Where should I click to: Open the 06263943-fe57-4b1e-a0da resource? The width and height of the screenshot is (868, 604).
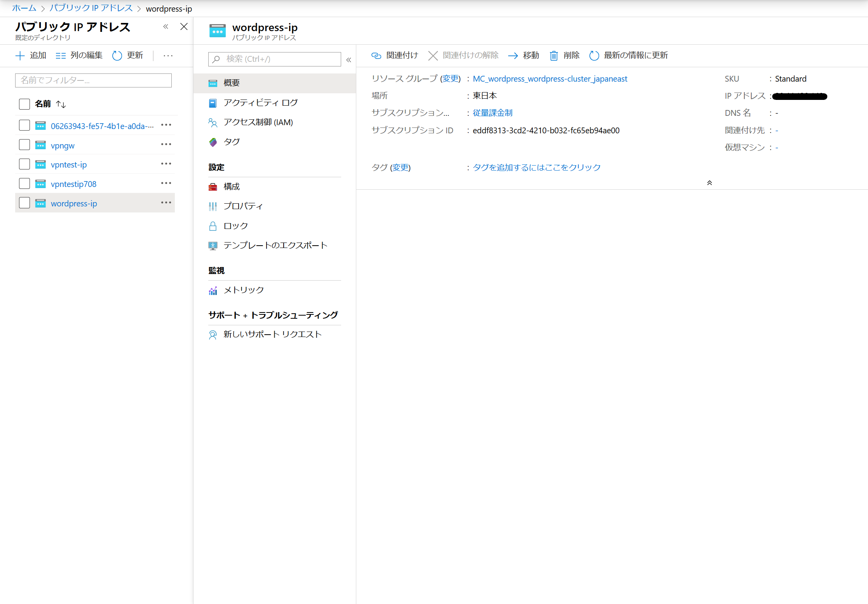click(x=102, y=126)
